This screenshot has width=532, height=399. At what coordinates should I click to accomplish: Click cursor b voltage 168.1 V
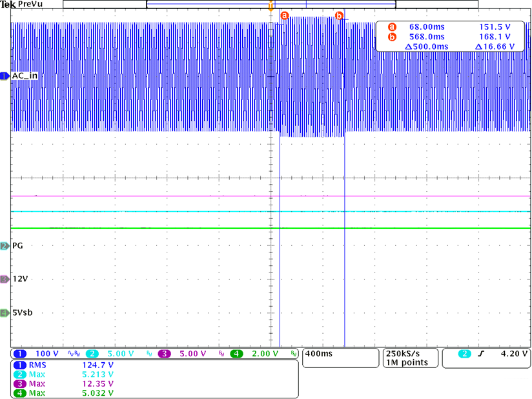coord(495,37)
